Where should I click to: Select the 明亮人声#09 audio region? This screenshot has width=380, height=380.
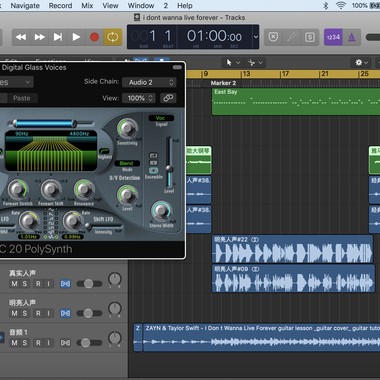[x=293, y=278]
